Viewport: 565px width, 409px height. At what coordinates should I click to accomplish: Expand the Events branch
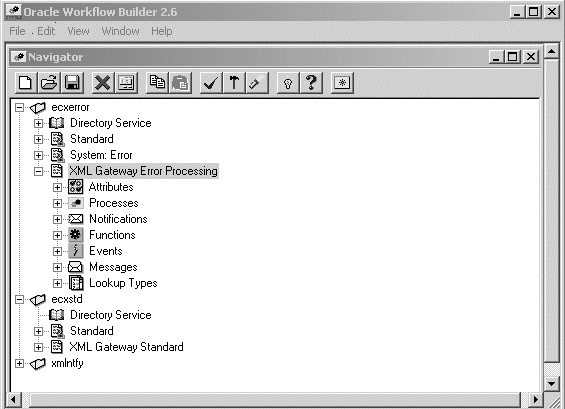pos(57,251)
